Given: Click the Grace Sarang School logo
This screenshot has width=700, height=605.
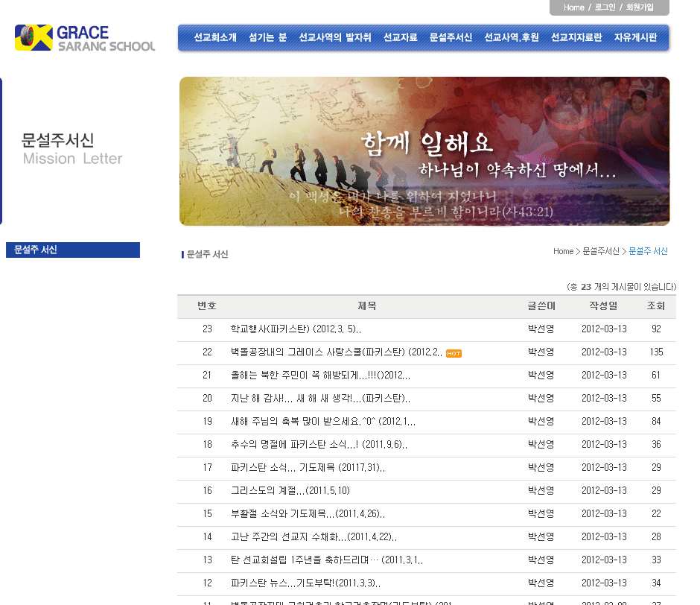Looking at the screenshot, I should click(85, 38).
